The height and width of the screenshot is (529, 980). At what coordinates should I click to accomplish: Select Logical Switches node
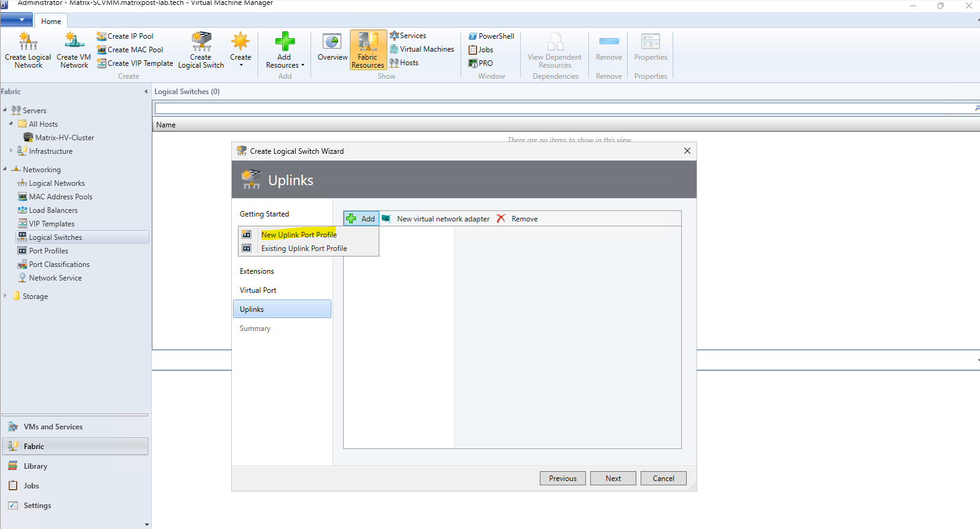tap(82, 237)
